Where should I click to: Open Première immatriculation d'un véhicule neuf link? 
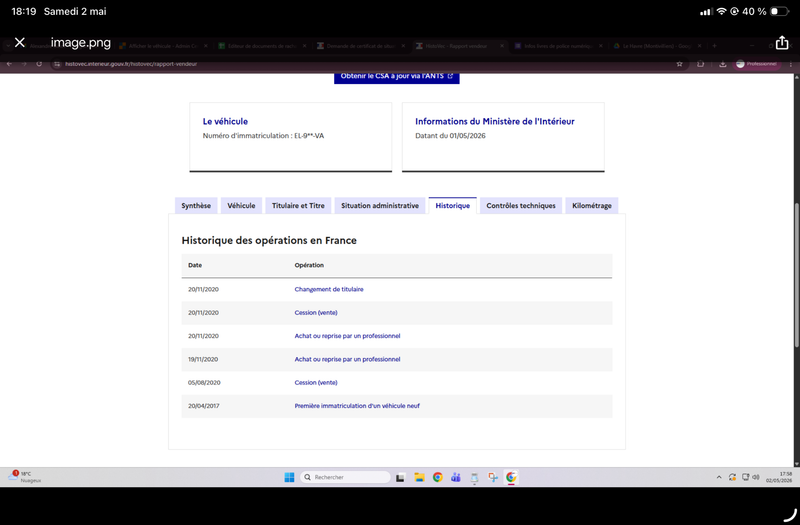point(357,406)
